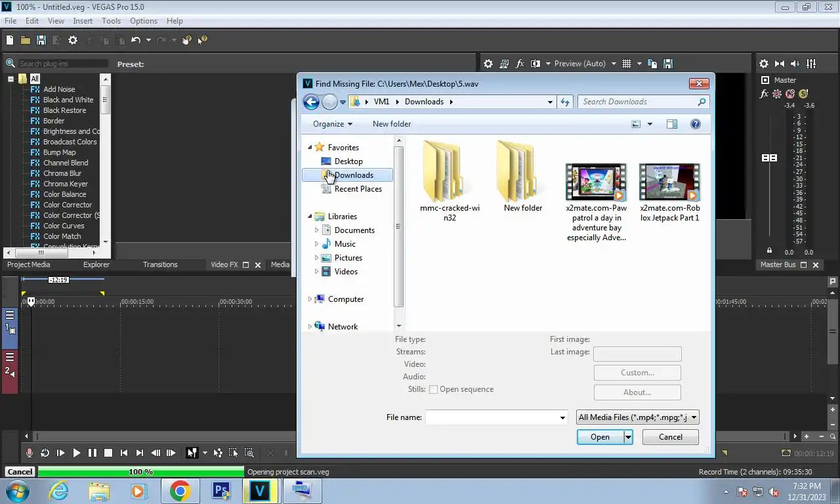Create a new project with the toolbar icon
Screen dimensions: 840x504
(10, 40)
